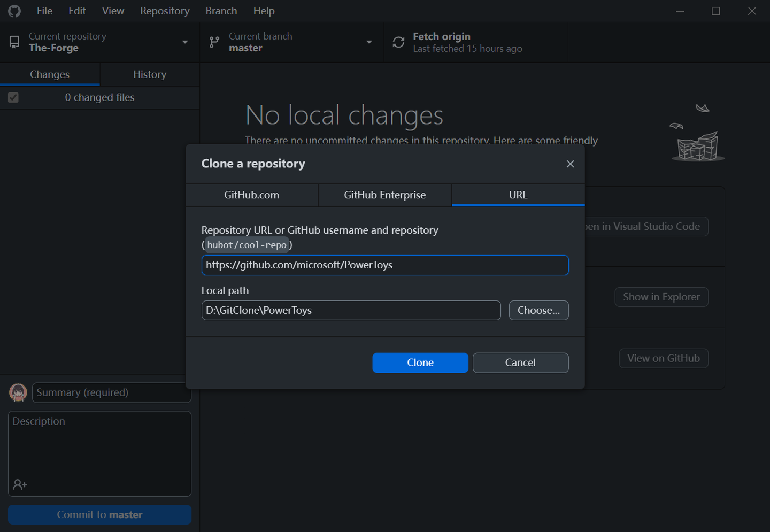Click the 'Last fetched 15 hours ago' text

tap(467, 49)
